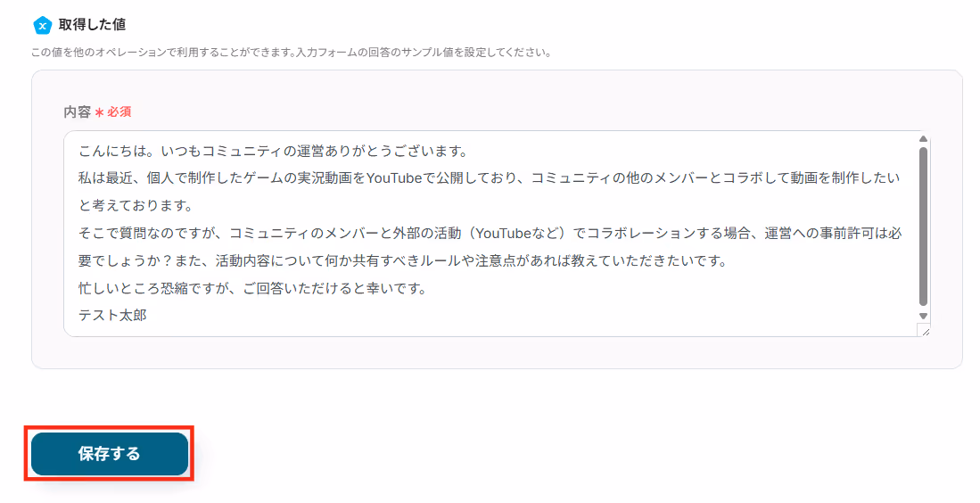Click the description text about サンプル値
The width and height of the screenshot is (980, 503).
click(292, 53)
